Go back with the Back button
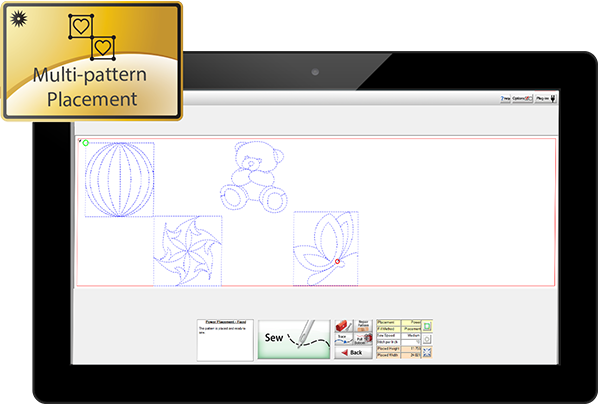The height and width of the screenshot is (405, 598). [x=353, y=352]
